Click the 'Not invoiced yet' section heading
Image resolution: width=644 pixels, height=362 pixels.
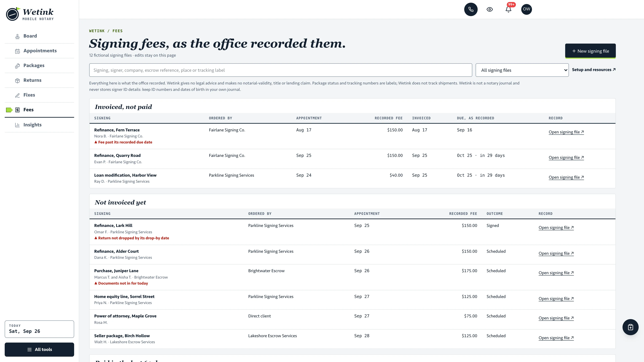pyautogui.click(x=120, y=202)
